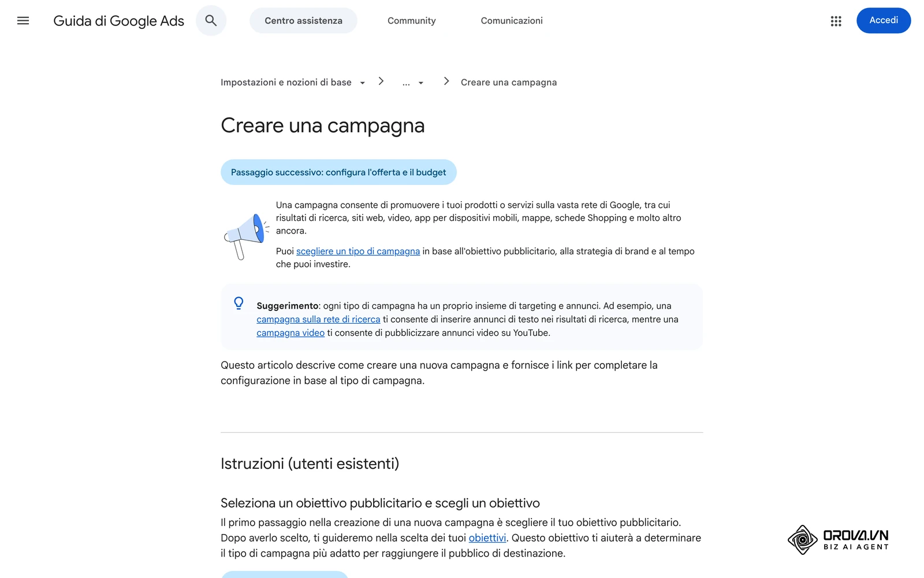This screenshot has width=924, height=578.
Task: Open the 'campagna video' link
Action: pyautogui.click(x=290, y=333)
